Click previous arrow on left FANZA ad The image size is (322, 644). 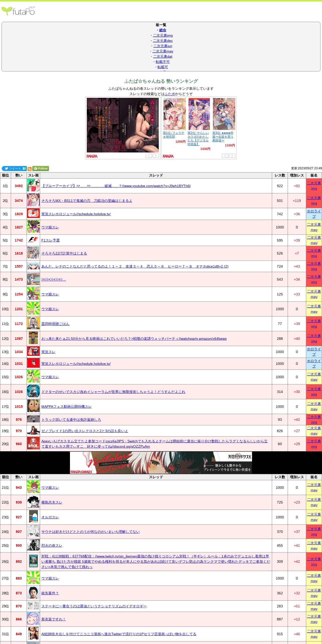[149, 156]
